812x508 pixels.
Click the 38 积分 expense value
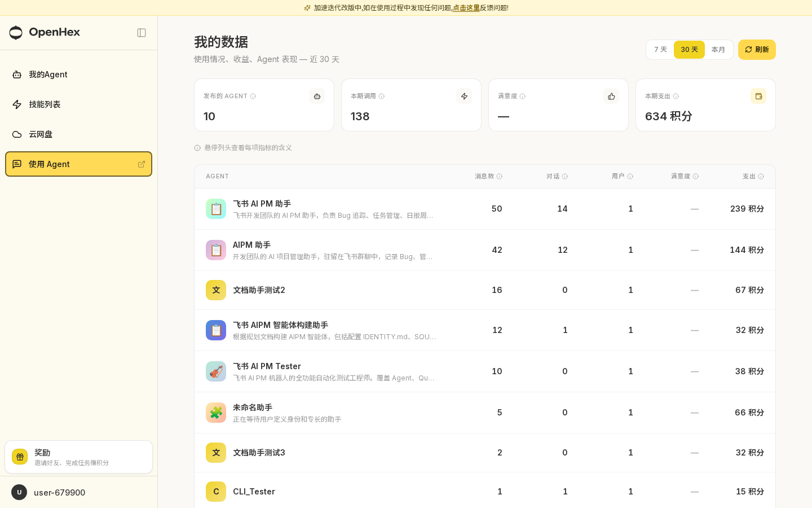[x=750, y=371]
